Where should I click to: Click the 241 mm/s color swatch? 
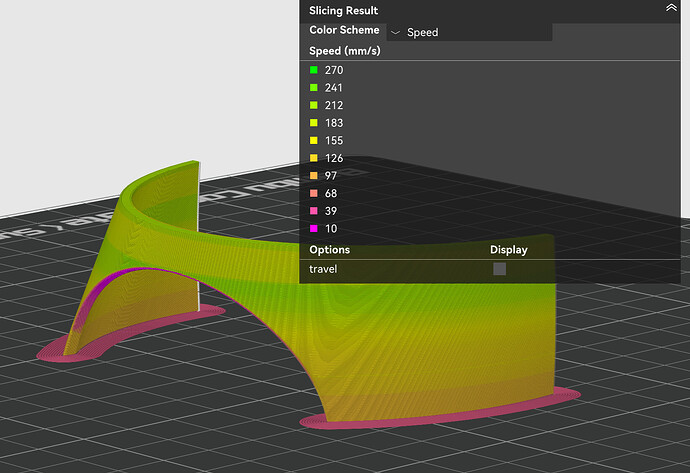[314, 88]
